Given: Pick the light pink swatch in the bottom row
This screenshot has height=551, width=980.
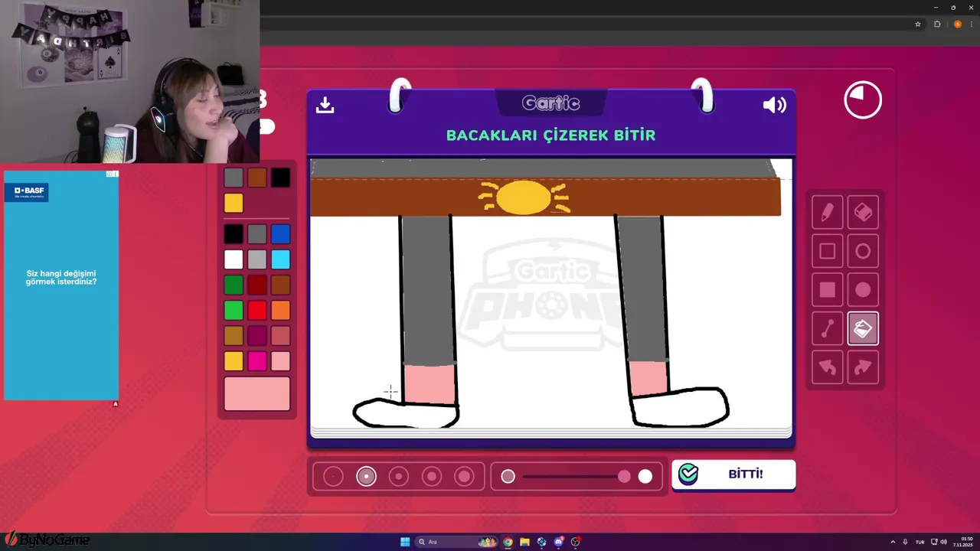Looking at the screenshot, I should 280,360.
